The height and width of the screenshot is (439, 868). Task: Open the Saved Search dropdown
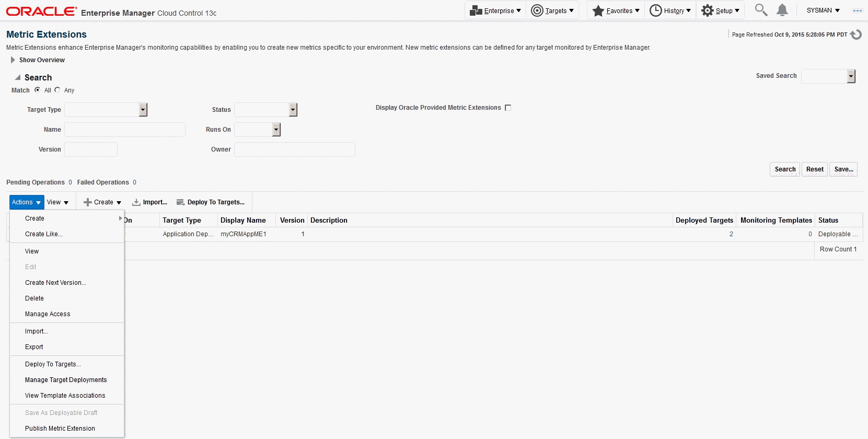851,76
